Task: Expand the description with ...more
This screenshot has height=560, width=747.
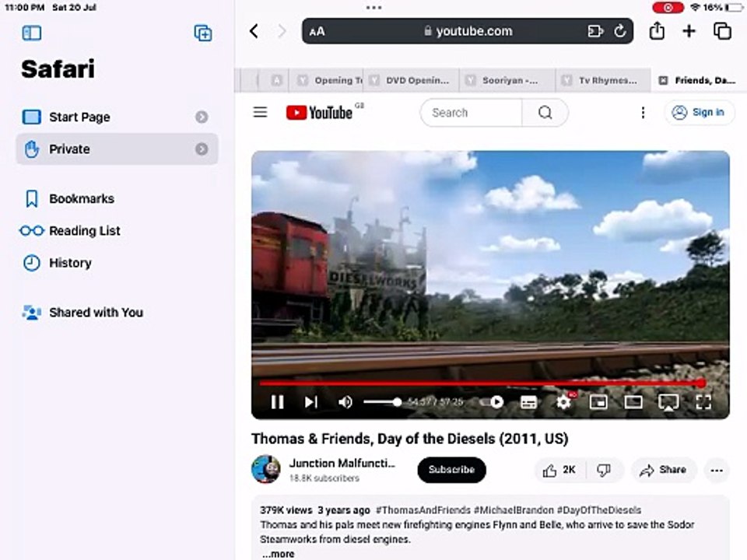Action: point(279,554)
